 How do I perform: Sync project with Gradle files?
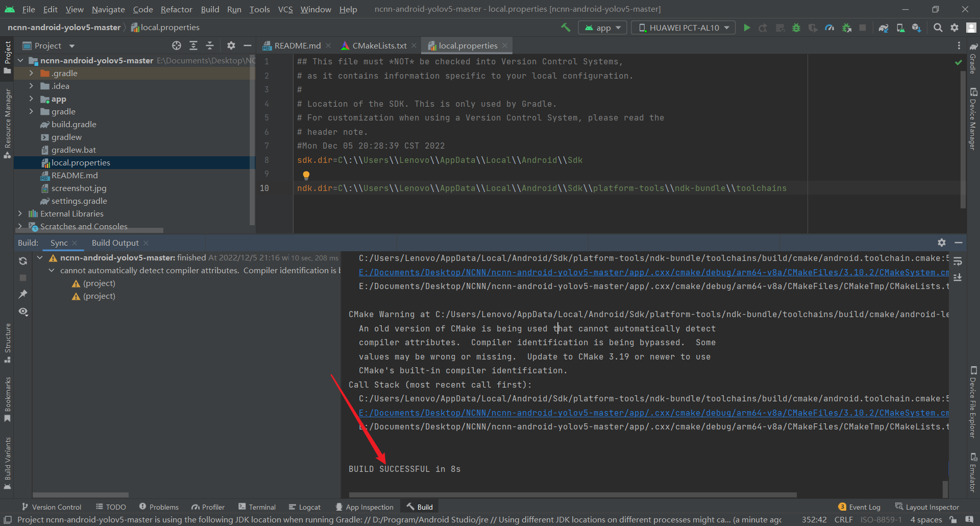(883, 28)
